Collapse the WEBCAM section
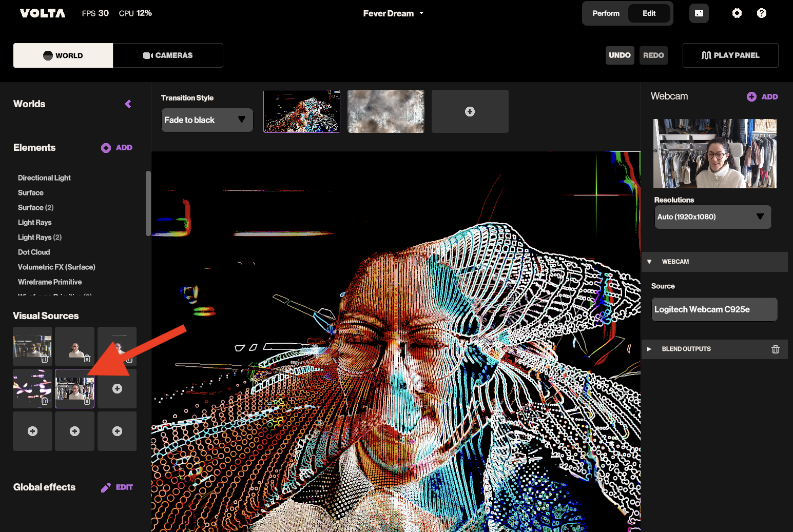The width and height of the screenshot is (793, 532). (649, 262)
